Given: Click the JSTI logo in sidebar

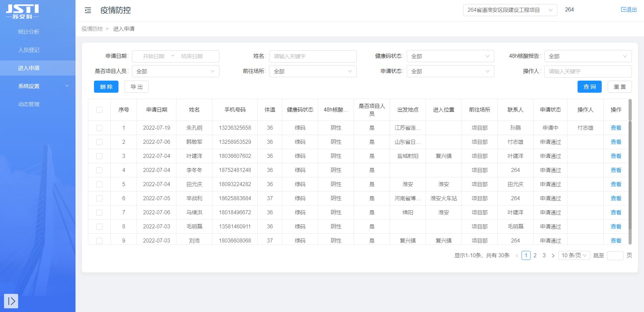Looking at the screenshot, I should pos(22,11).
